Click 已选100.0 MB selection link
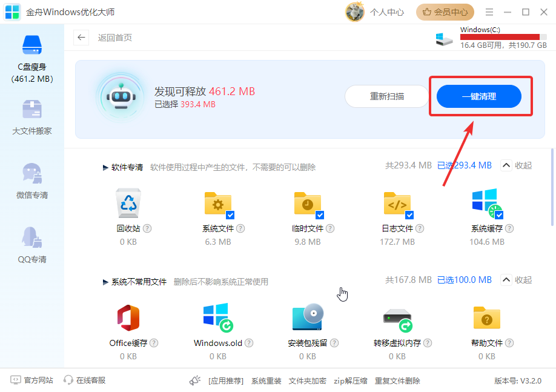The image size is (556, 392). (x=465, y=280)
